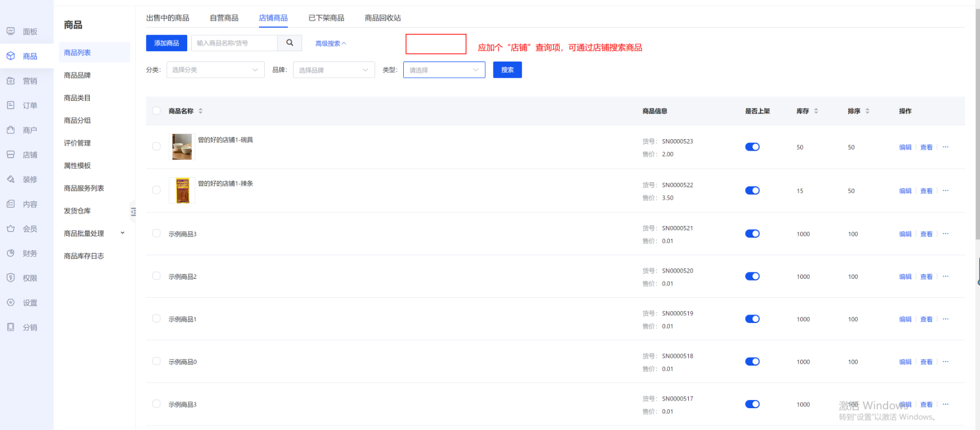
Task: Toggle 是否上架 switch for SN0000518
Action: point(753,362)
